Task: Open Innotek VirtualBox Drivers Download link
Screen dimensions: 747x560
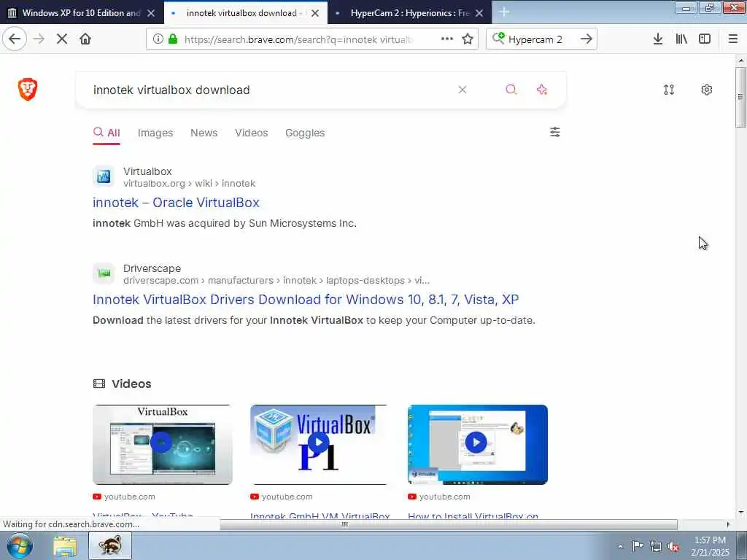Action: [306, 300]
